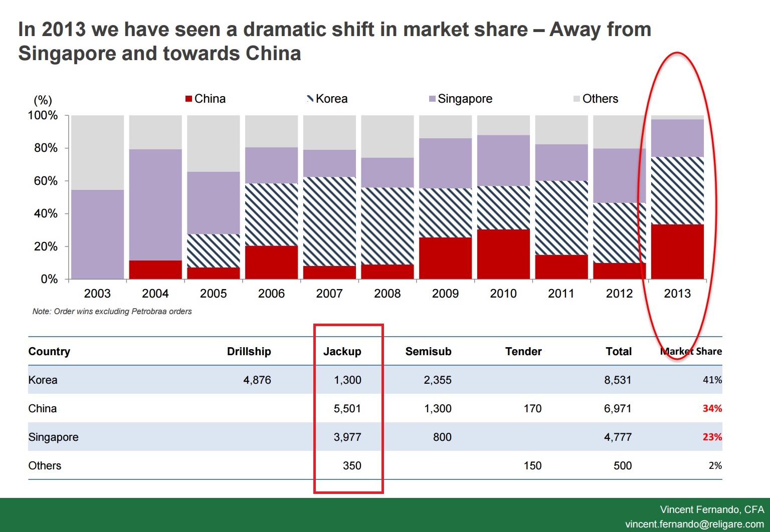Image resolution: width=770 pixels, height=532 pixels.
Task: Click China market share 34% in red
Action: coord(712,408)
